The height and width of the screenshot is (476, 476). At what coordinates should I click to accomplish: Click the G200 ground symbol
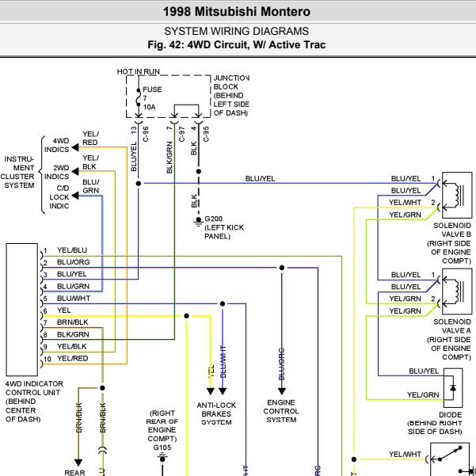coord(199,222)
